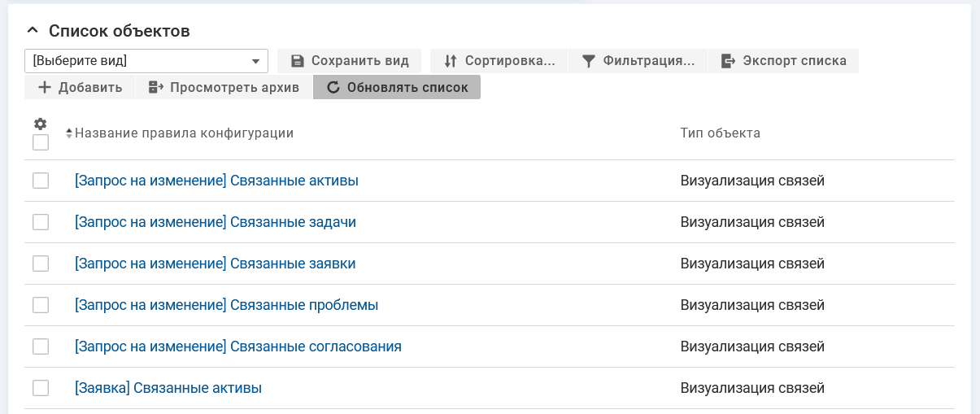Screen dimensions: 980x414
Task: Click the Тип объекта column header
Action: click(720, 133)
